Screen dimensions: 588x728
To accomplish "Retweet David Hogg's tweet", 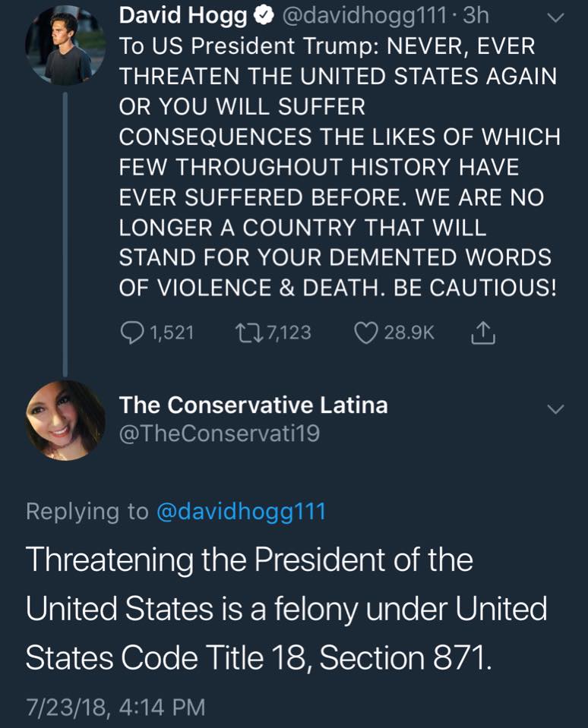I will point(247,332).
